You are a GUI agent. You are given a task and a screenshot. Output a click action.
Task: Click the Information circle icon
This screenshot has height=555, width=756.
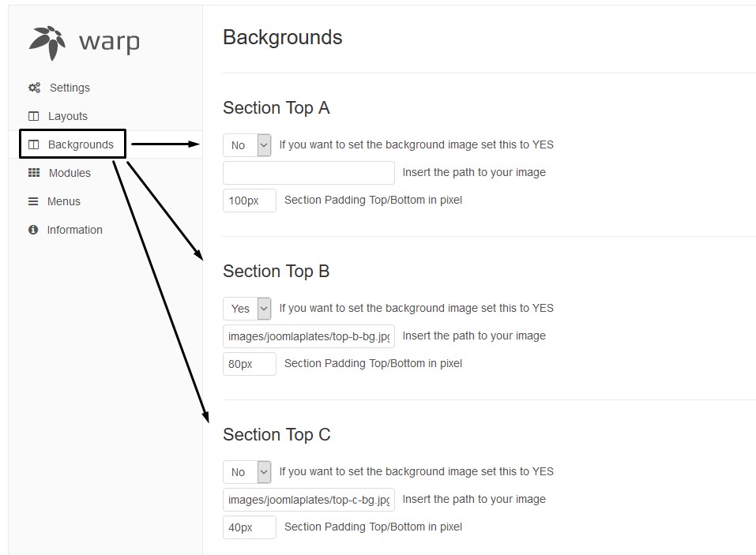tap(33, 230)
